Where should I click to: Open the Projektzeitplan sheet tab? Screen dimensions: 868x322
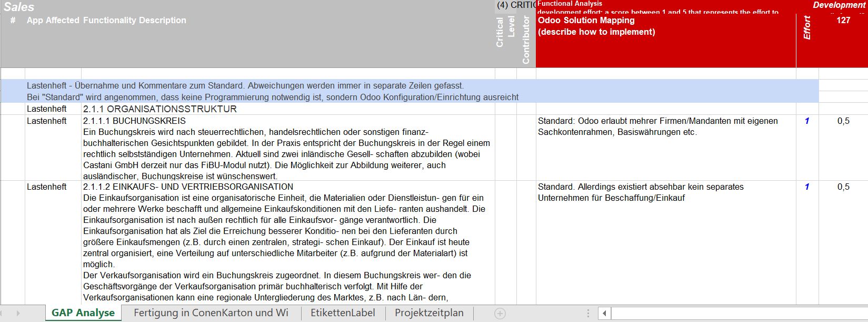pyautogui.click(x=429, y=313)
